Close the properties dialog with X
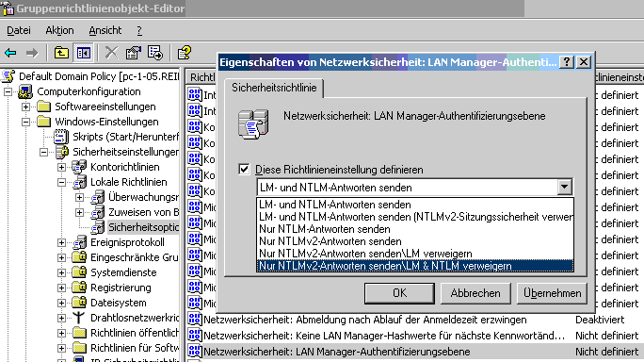Image resolution: width=644 pixels, height=362 pixels. coord(584,62)
